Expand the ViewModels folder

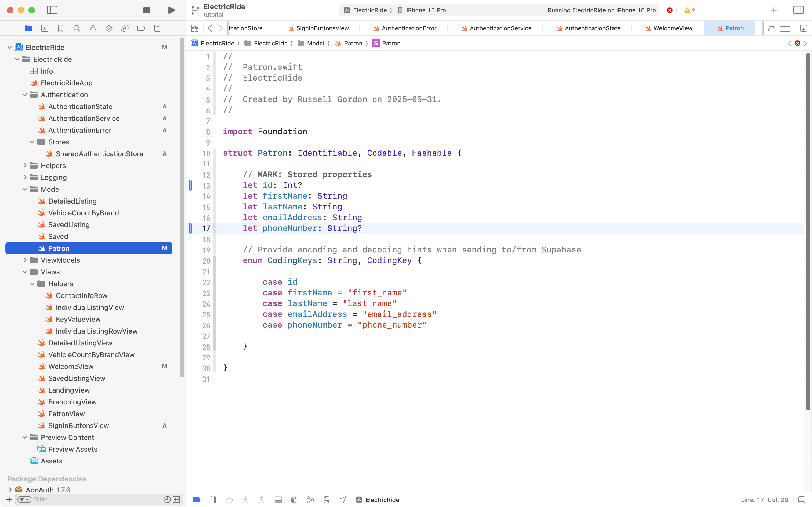point(25,260)
